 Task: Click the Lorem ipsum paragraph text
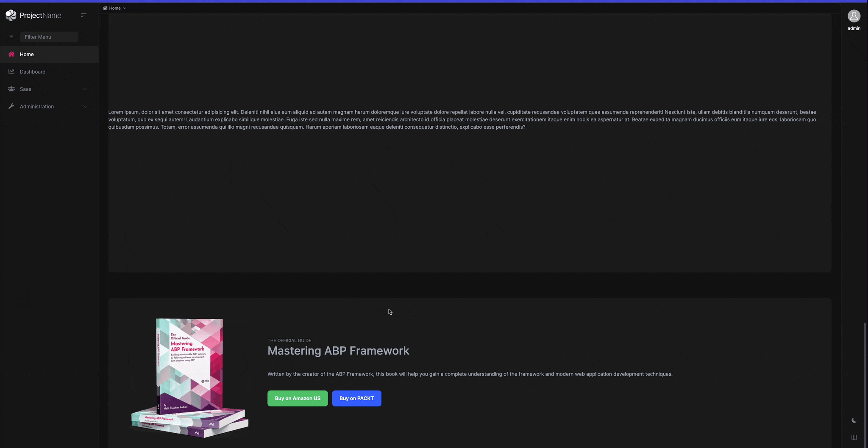click(462, 119)
